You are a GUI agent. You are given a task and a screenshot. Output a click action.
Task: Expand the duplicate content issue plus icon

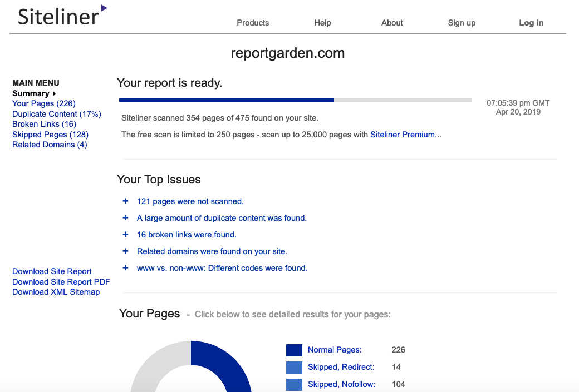click(126, 217)
